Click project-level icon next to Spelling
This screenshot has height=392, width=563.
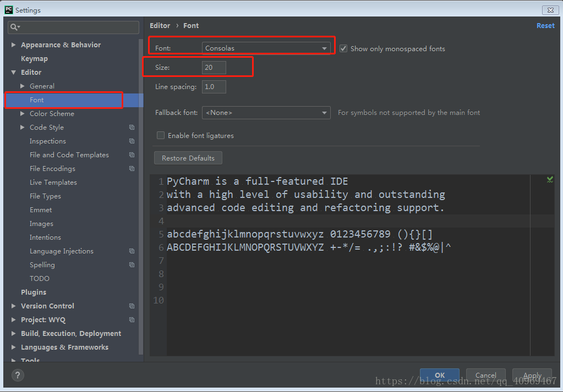[x=132, y=264]
